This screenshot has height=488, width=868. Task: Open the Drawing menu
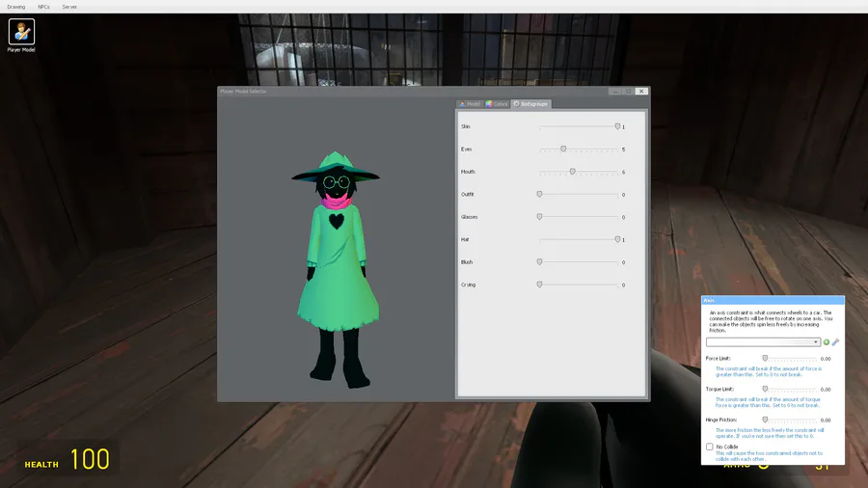click(x=16, y=7)
